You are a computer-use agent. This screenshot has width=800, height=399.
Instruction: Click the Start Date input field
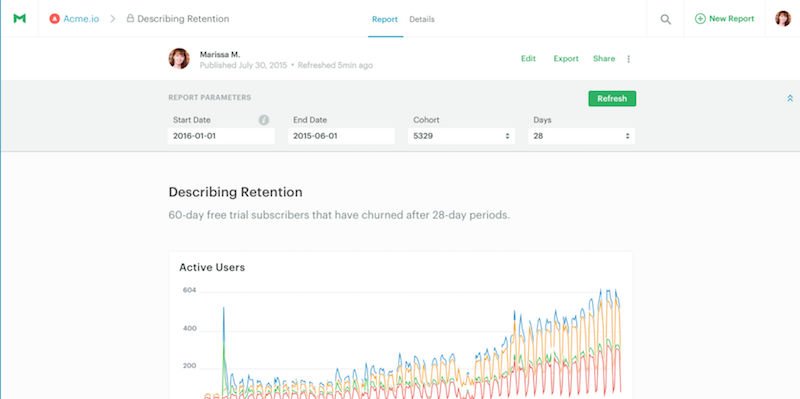tap(221, 136)
